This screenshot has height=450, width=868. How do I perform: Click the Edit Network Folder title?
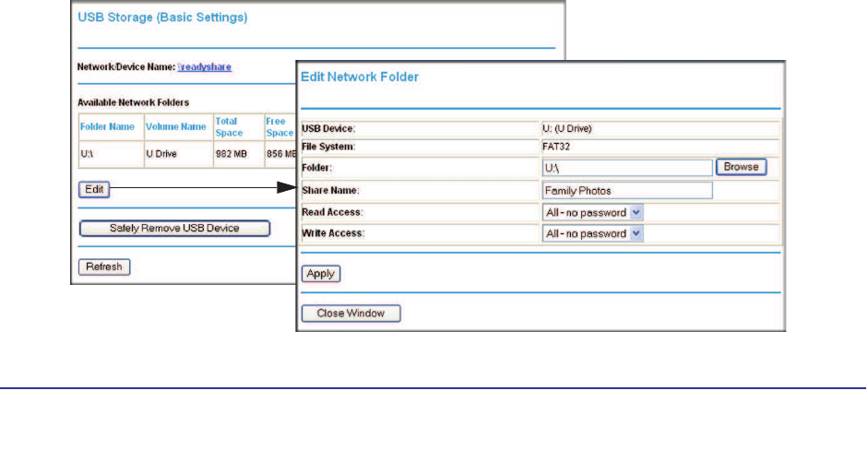pos(360,77)
